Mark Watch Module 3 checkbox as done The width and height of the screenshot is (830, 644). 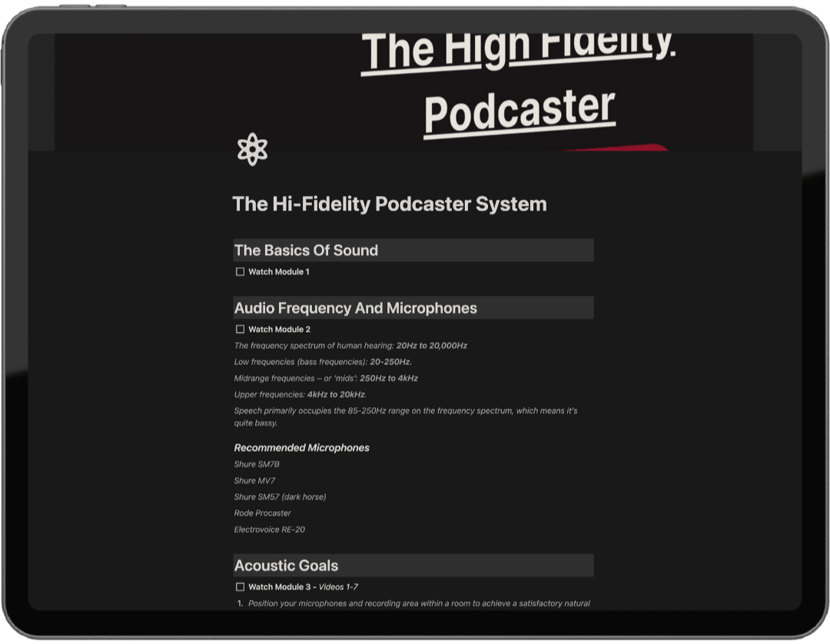click(x=240, y=587)
